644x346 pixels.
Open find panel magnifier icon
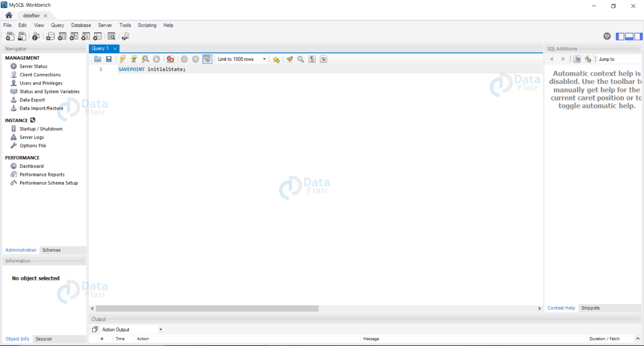[x=301, y=59]
